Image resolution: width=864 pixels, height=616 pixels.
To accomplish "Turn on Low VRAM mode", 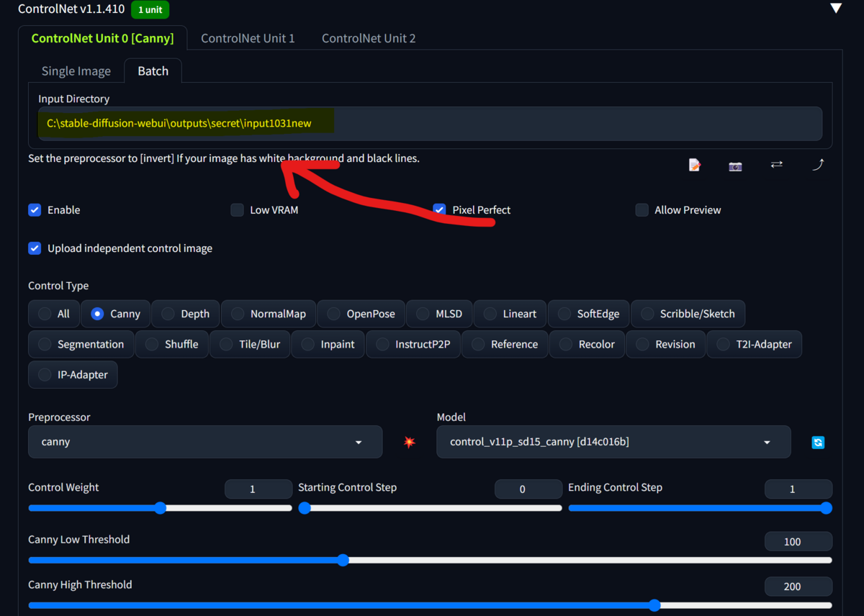I will 237,209.
